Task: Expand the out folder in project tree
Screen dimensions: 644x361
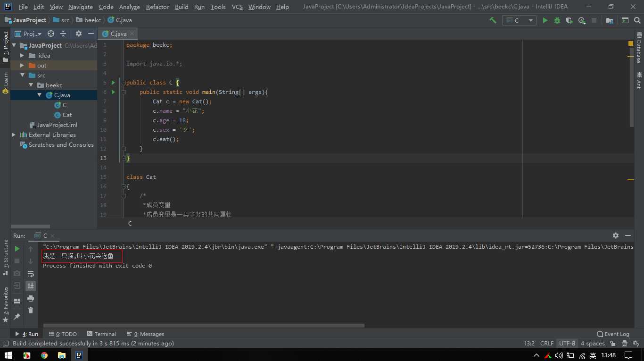Action: click(22, 66)
